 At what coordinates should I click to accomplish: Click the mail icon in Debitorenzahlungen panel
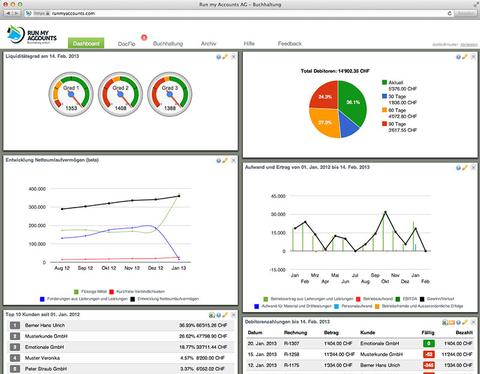point(452,322)
